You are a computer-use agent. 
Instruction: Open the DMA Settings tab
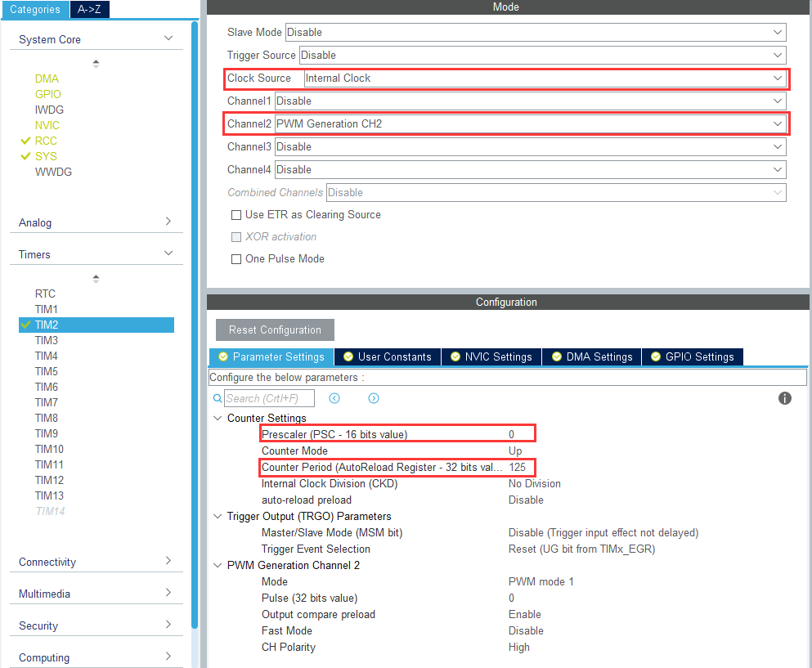coord(592,356)
